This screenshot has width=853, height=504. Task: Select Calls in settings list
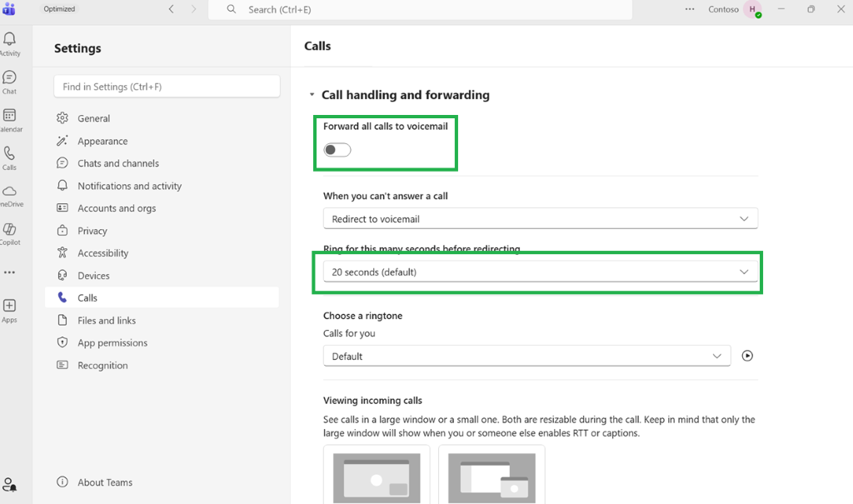[162, 297]
